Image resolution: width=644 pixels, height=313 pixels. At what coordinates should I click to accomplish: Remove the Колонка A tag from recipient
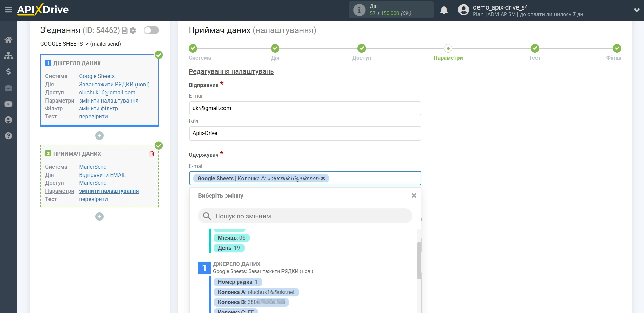[323, 178]
